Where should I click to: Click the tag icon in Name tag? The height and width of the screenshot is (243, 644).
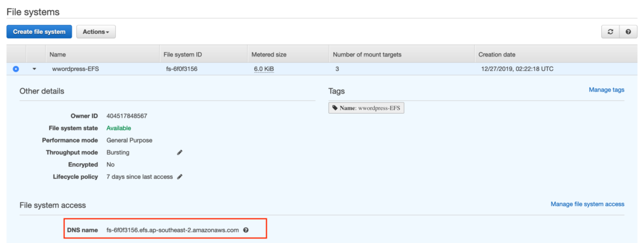(335, 108)
